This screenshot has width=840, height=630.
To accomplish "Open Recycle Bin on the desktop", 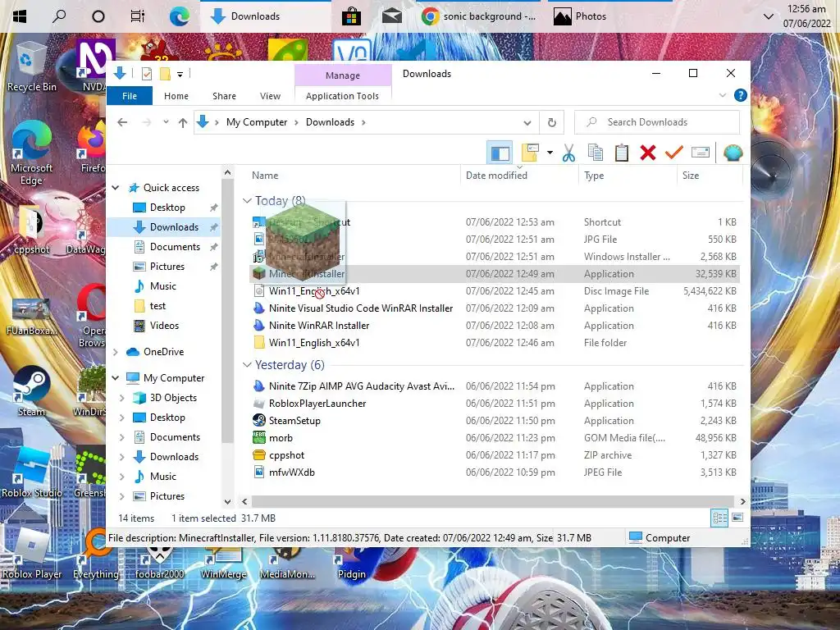I will point(31,66).
